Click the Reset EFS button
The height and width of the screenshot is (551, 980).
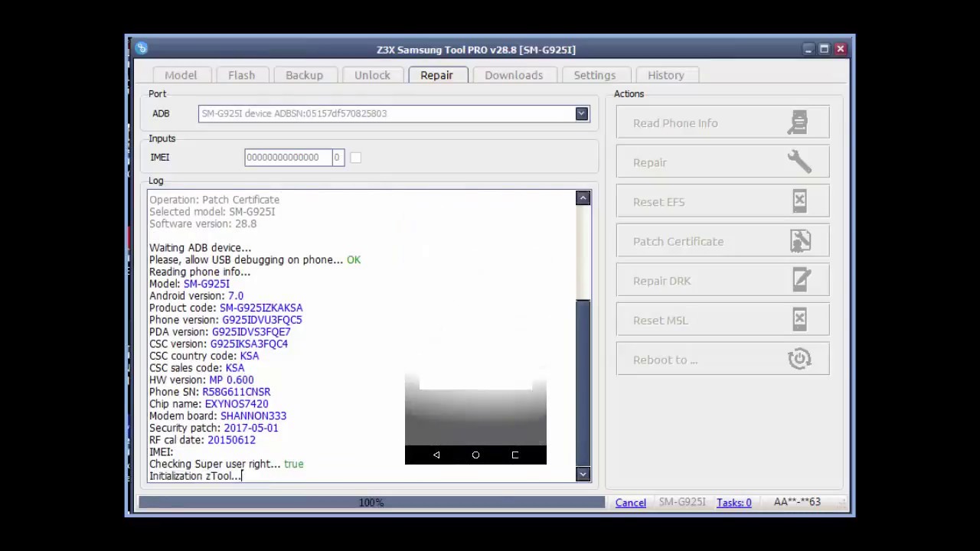tap(723, 201)
